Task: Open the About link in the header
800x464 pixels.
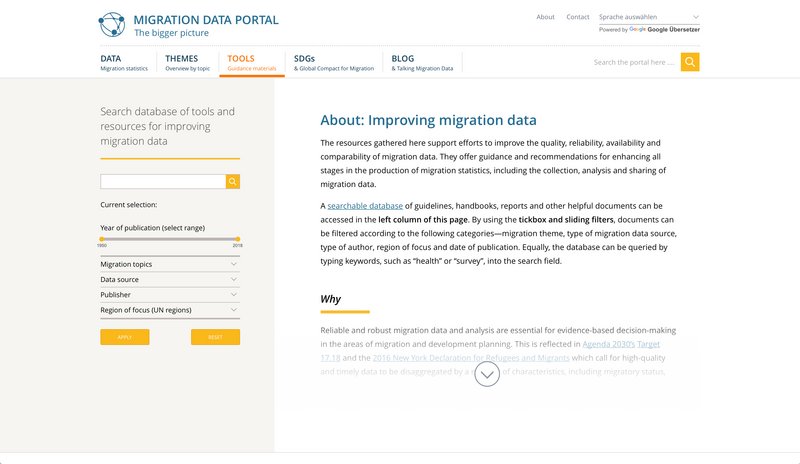Action: tap(545, 17)
